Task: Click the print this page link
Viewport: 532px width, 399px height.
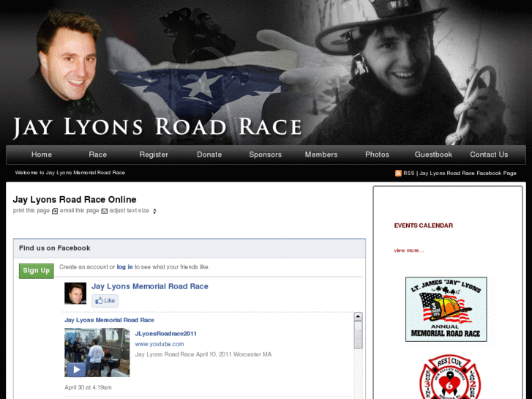Action: tap(31, 211)
